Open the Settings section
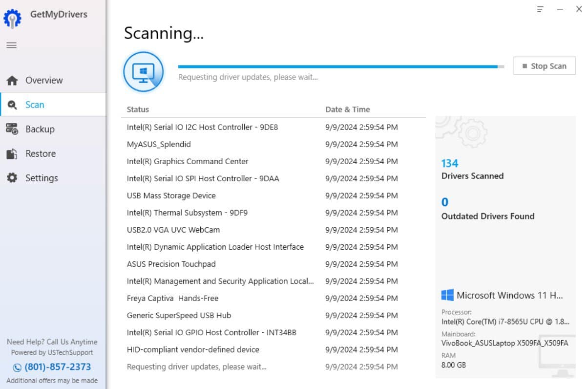This screenshot has width=588, height=389. (x=53, y=178)
